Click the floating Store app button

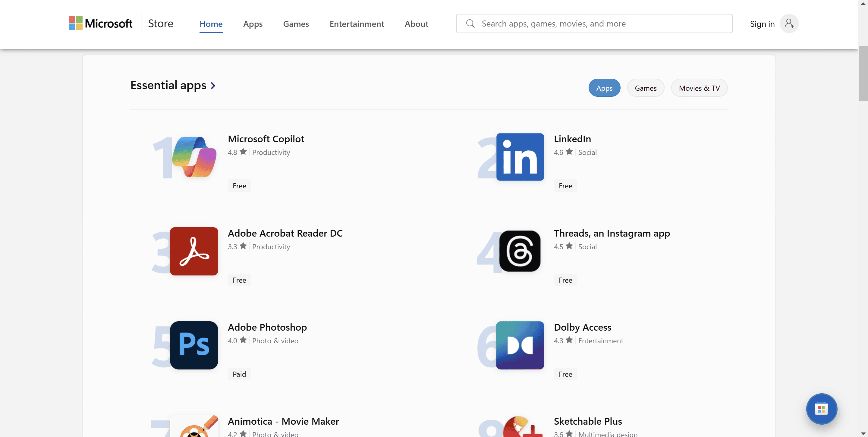coord(822,409)
